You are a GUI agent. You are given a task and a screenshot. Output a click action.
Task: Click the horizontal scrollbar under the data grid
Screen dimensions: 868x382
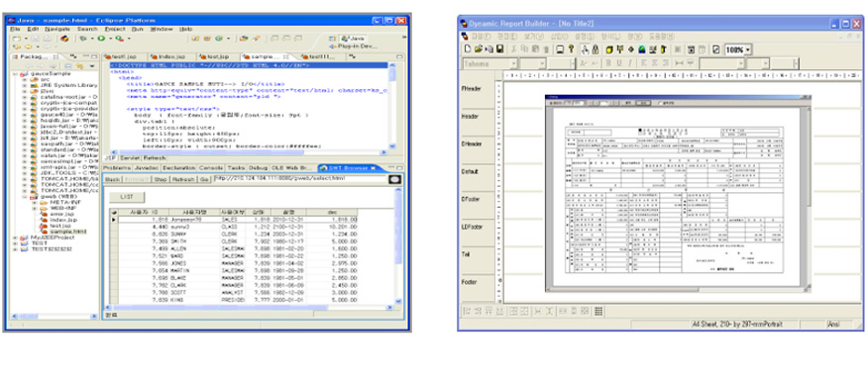click(x=253, y=308)
